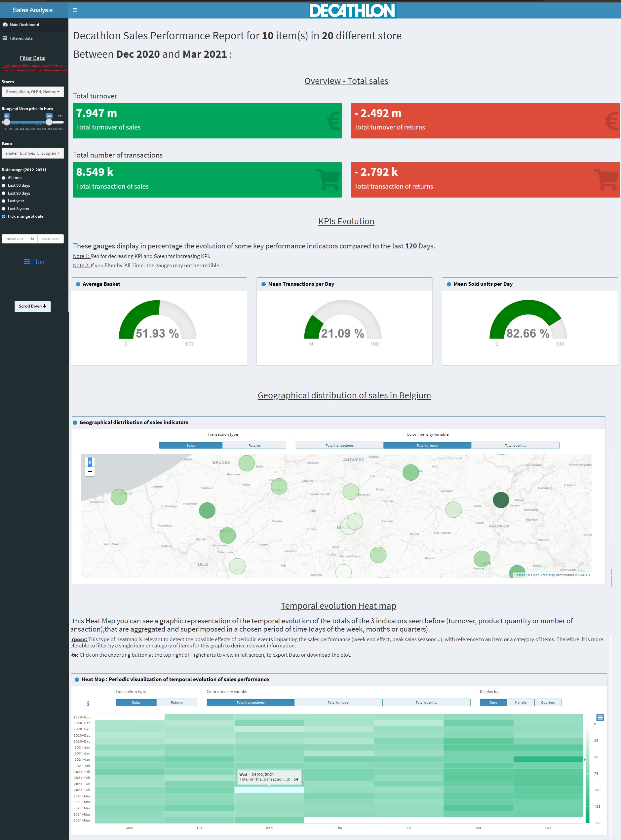Set map color to Total transactions
621x840 pixels.
[x=339, y=446]
